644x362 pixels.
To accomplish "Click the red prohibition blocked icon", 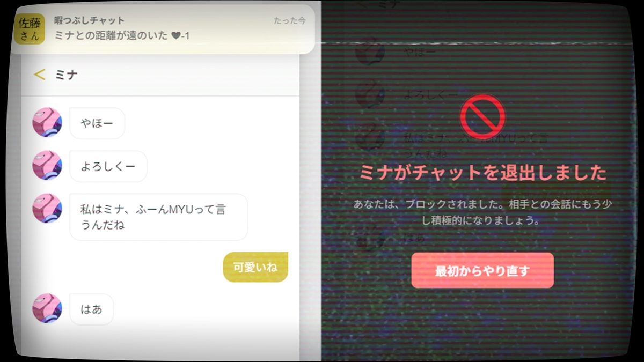I will pyautogui.click(x=482, y=116).
